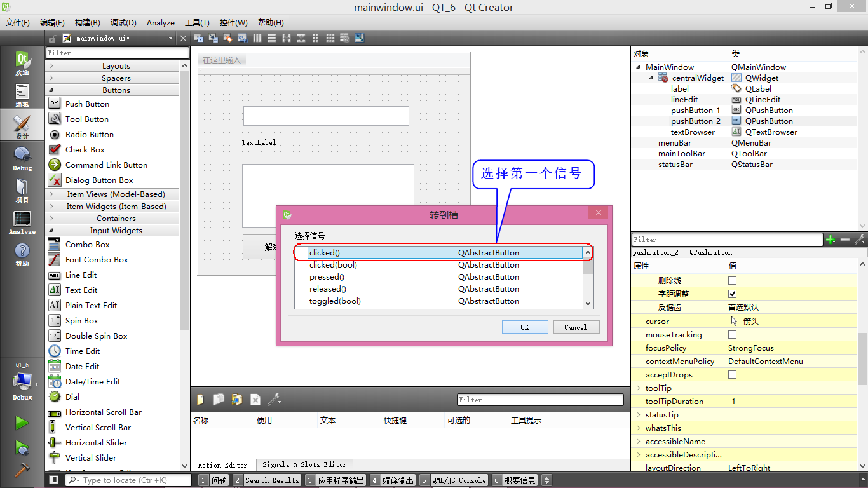Click the Adjust Size toolbar icon
The height and width of the screenshot is (488, 868).
click(360, 38)
